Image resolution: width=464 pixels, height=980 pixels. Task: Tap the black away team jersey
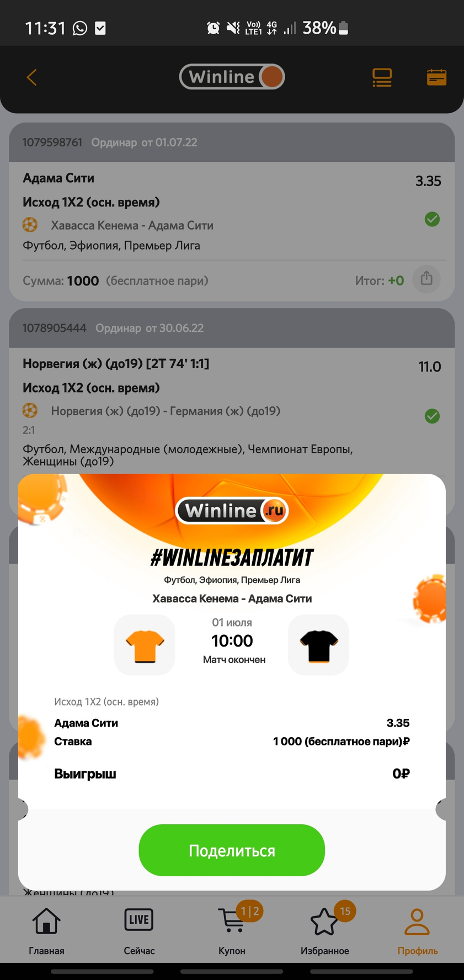[318, 645]
